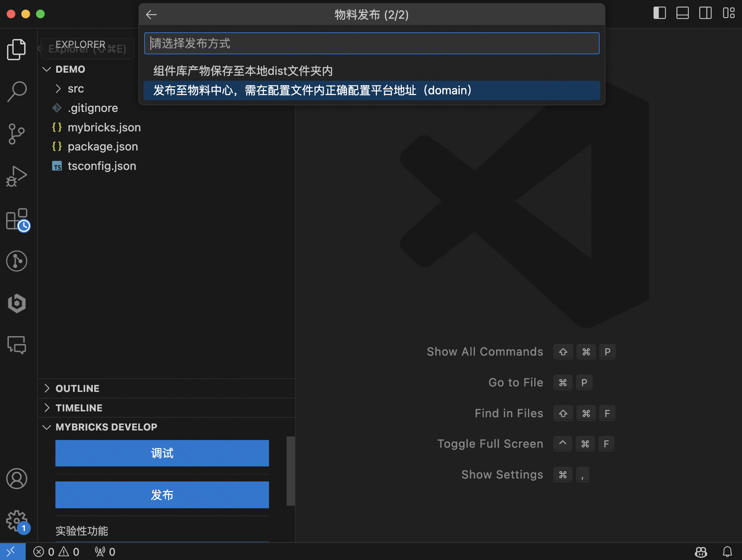Viewport: 742px width, 560px height.
Task: Click the remote window status bar icon
Action: click(x=12, y=551)
